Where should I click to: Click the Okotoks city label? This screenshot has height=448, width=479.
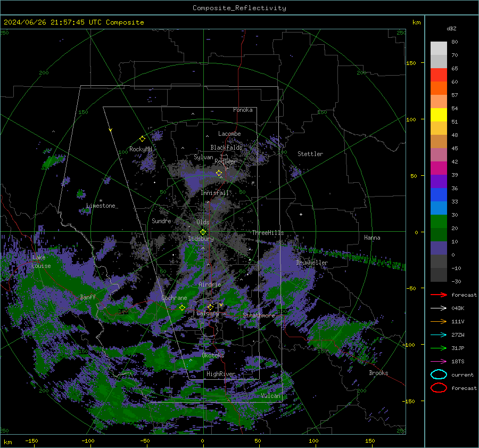213,355
